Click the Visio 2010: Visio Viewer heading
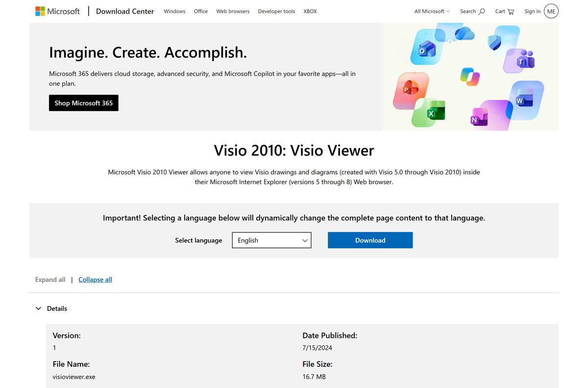Image resolution: width=588 pixels, height=388 pixels. [294, 150]
